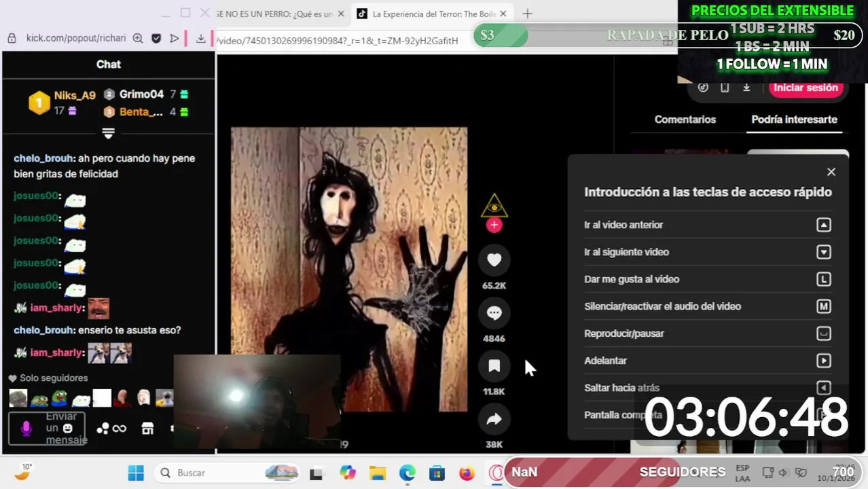Click the spacebar key icon beside Reproducir/pausar

point(823,333)
